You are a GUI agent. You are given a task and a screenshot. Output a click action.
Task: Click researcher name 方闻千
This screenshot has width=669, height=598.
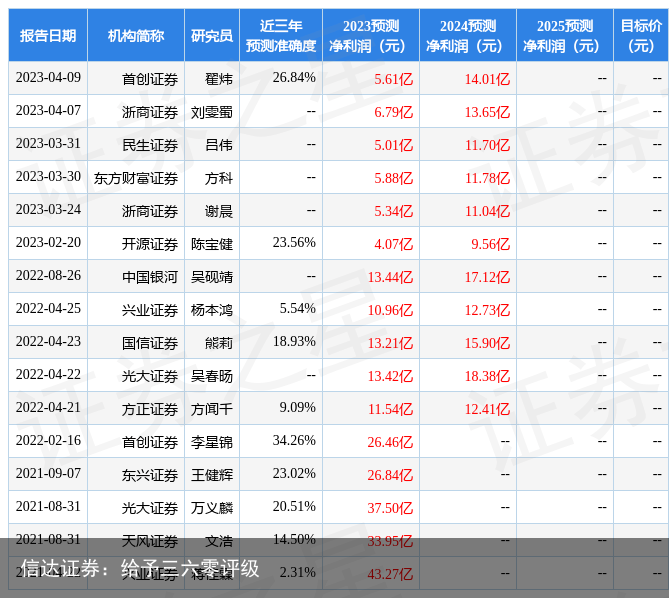212,409
